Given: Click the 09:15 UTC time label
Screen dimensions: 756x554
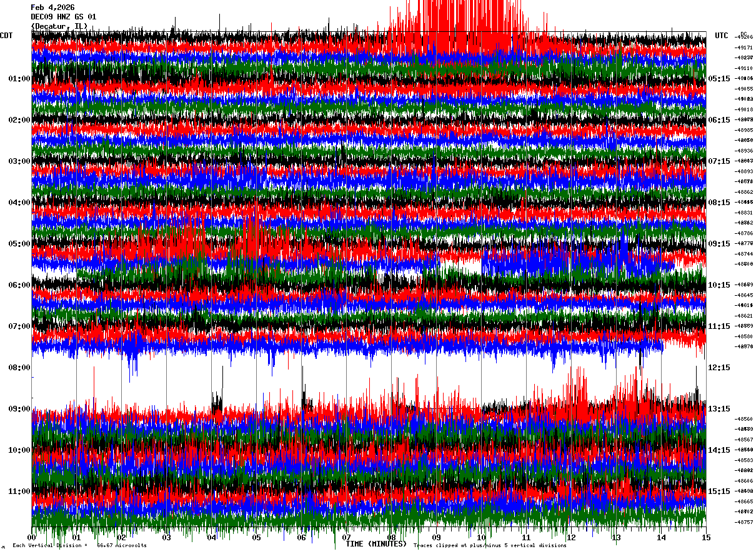Looking at the screenshot, I should coord(719,244).
